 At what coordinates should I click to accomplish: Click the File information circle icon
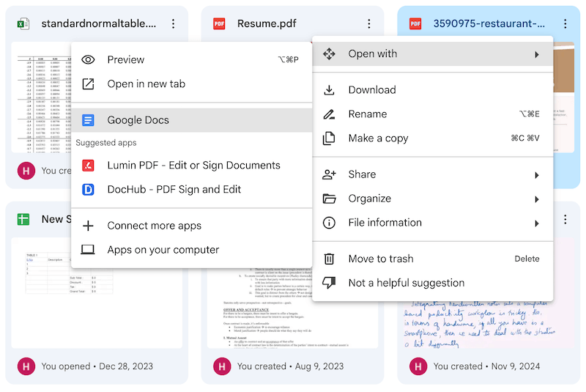click(329, 223)
